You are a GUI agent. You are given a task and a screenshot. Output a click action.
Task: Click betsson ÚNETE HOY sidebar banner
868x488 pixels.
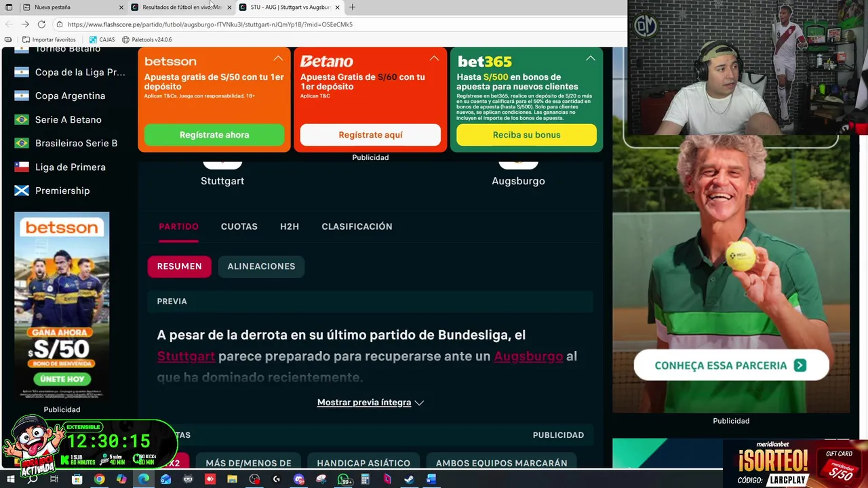(62, 379)
